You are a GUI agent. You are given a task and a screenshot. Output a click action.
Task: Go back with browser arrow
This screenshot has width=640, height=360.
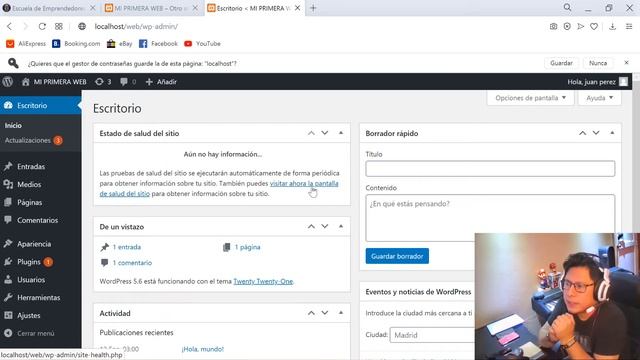tap(9, 27)
